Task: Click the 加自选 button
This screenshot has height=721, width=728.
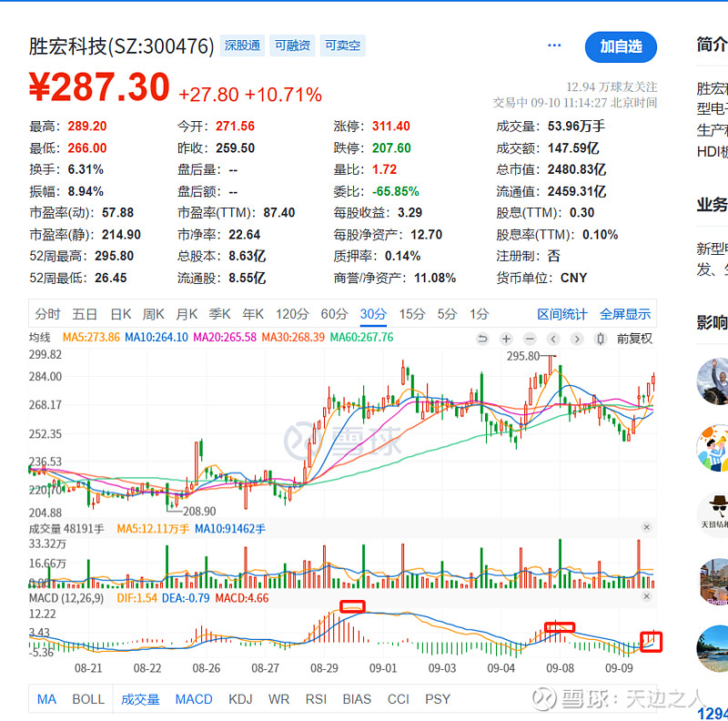Action: coord(621,47)
